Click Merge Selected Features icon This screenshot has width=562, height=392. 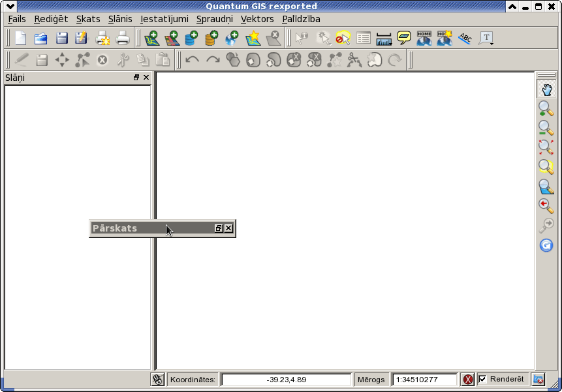pyautogui.click(x=375, y=60)
